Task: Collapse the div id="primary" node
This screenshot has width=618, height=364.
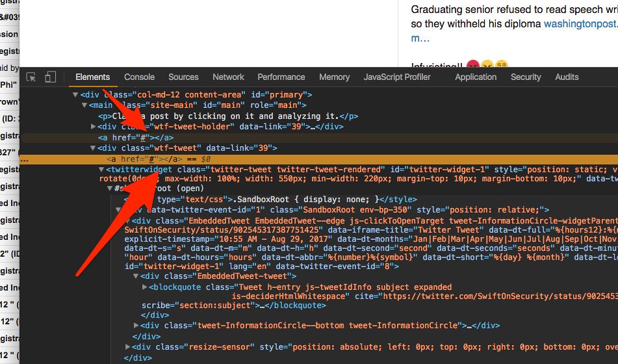Action: 75,95
